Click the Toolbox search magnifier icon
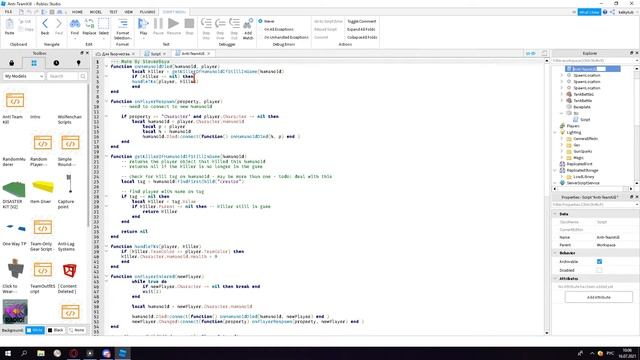The width and height of the screenshot is (640, 360). pyautogui.click(x=83, y=76)
